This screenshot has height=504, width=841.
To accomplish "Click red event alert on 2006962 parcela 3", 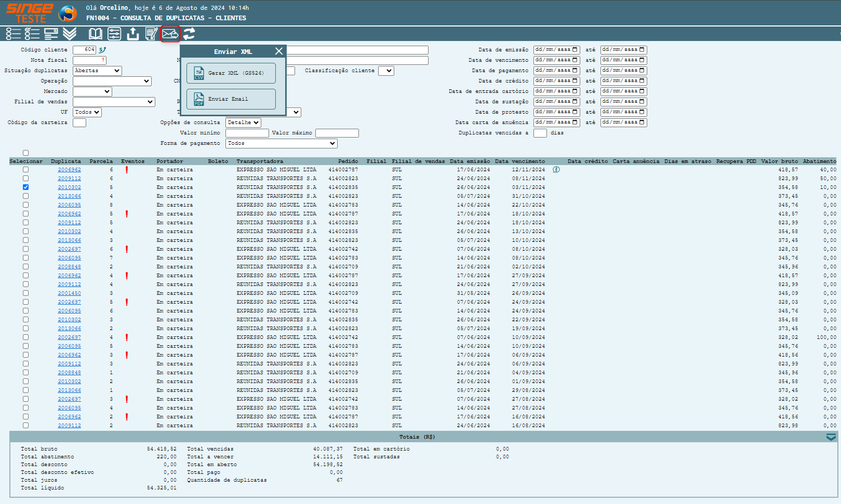I will (x=127, y=355).
